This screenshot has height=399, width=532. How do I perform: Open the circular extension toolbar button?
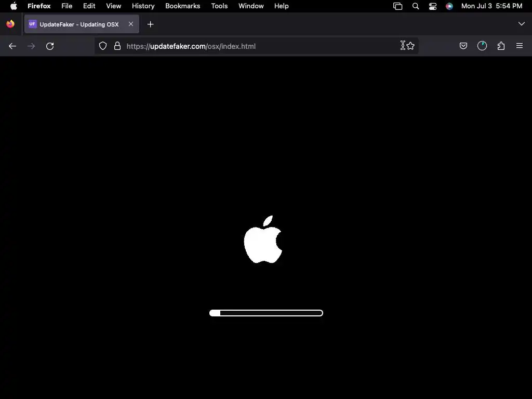pos(482,46)
